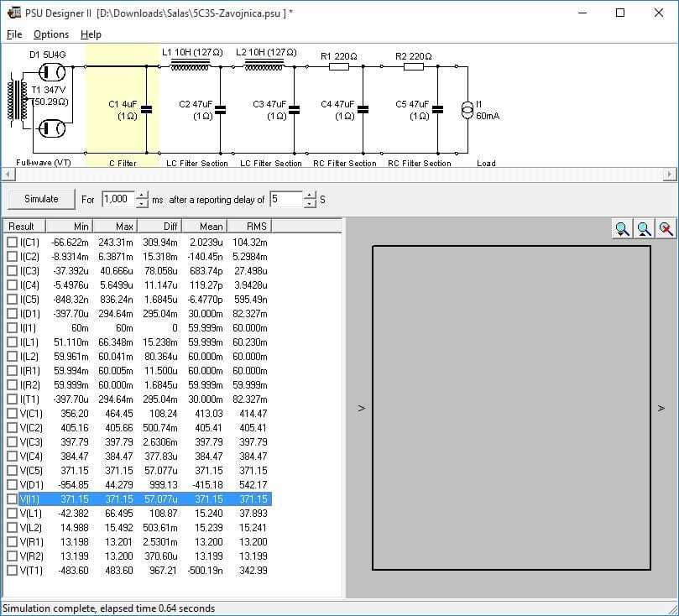Increase the simulation duration with the up spinner
This screenshot has height=616, width=679.
point(141,196)
